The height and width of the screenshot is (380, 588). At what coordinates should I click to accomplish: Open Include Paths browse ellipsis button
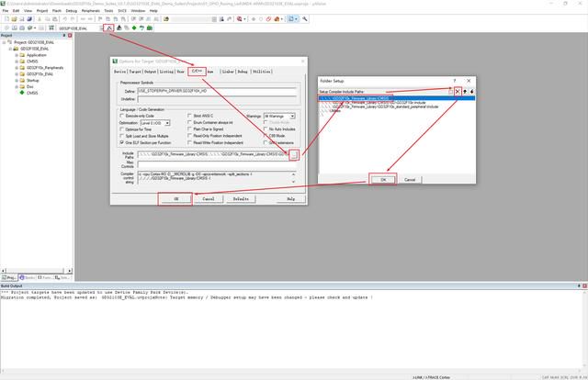point(294,155)
